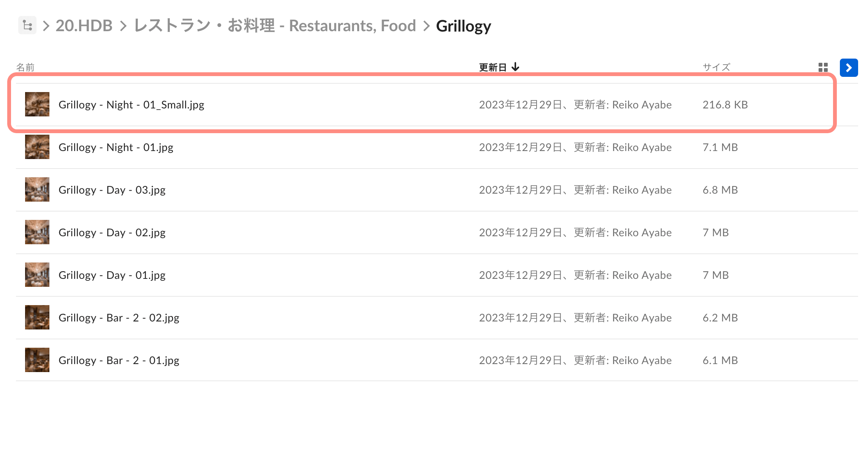Sort by サイズ column header
The width and height of the screenshot is (868, 455).
pyautogui.click(x=716, y=67)
